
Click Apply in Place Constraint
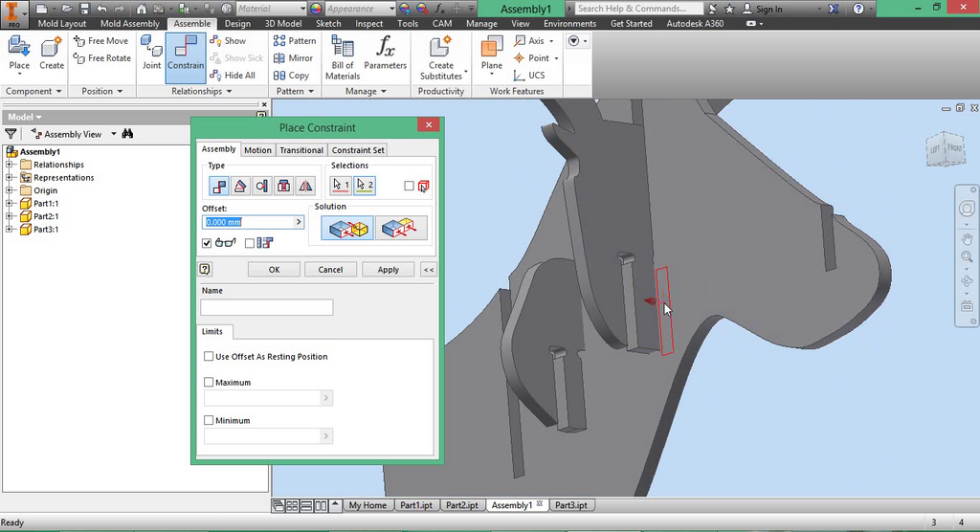[389, 270]
